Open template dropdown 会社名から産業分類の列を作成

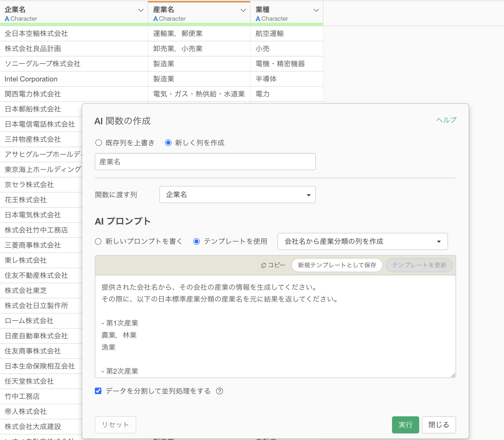tap(362, 241)
